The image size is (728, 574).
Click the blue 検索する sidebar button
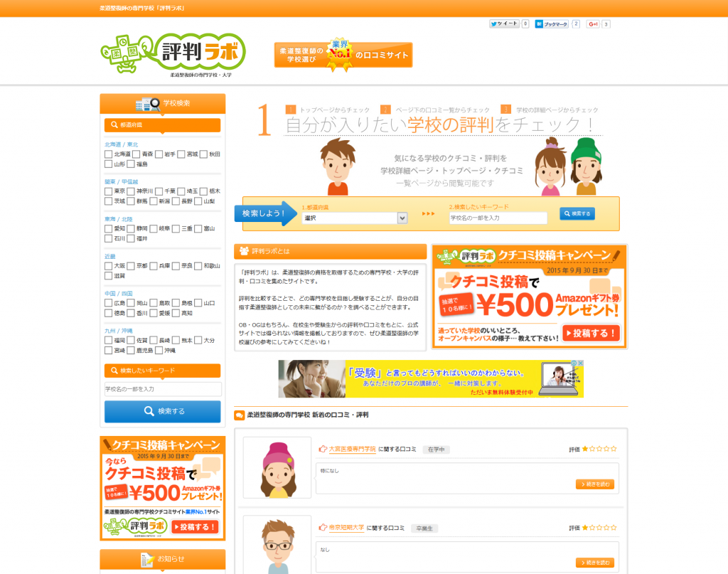pyautogui.click(x=163, y=411)
